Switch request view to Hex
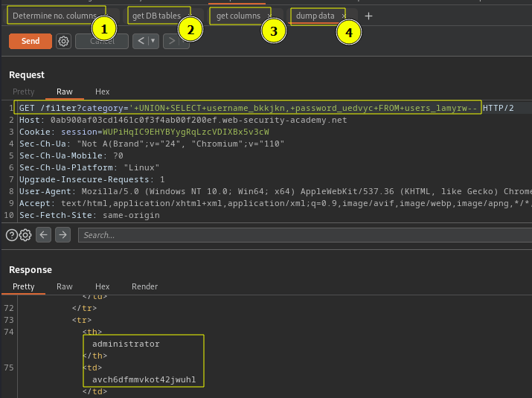Screen dimensions: 532x398 click(x=102, y=92)
